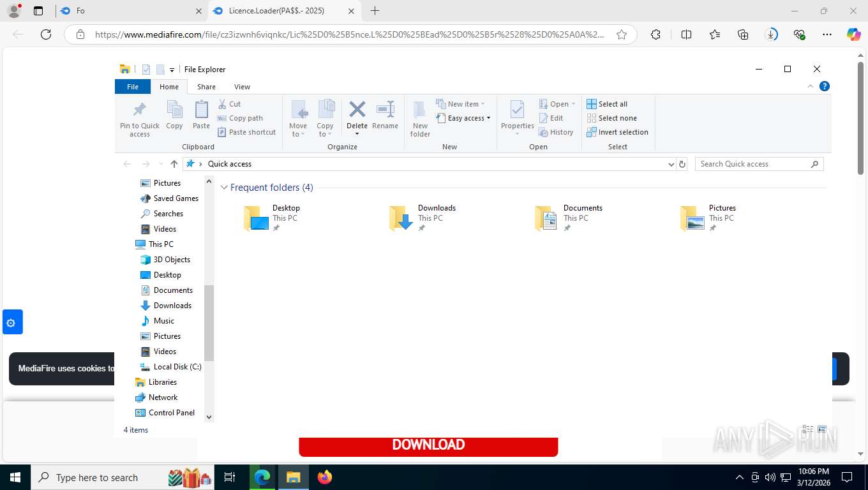Refresh the Quick access view
The height and width of the screenshot is (490, 868).
click(x=682, y=164)
